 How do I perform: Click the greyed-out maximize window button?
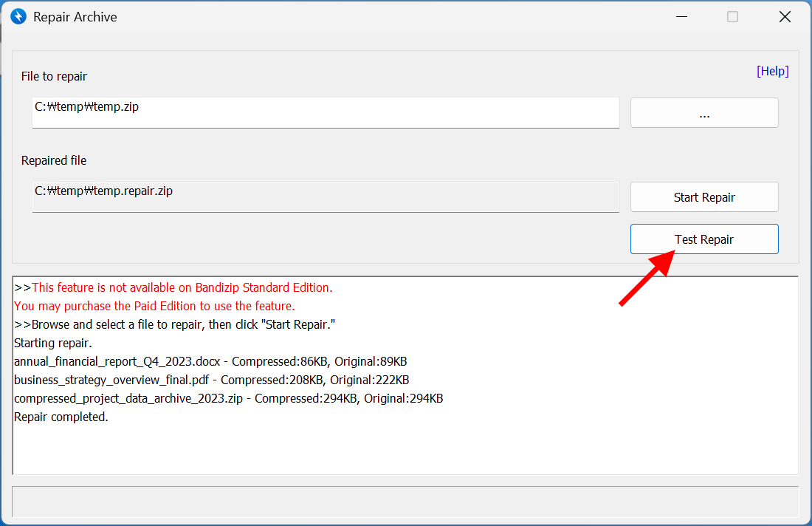point(732,16)
